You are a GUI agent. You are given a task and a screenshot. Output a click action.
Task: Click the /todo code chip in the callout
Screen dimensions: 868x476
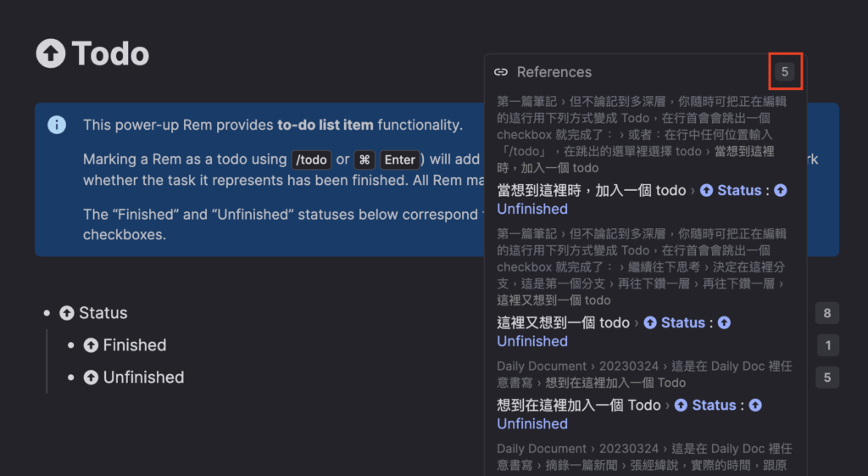point(310,160)
